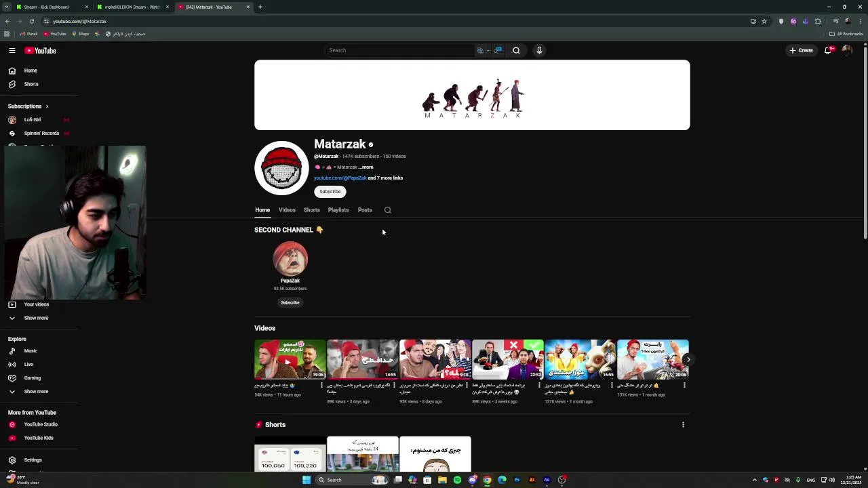Switch to the Videos channel tab
Image resolution: width=868 pixels, height=488 pixels.
pyautogui.click(x=287, y=210)
